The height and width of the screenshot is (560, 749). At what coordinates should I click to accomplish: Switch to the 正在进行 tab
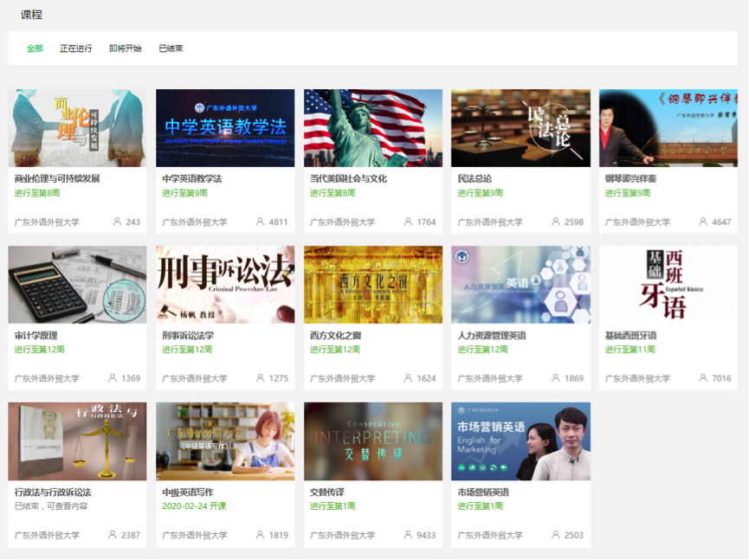[76, 48]
